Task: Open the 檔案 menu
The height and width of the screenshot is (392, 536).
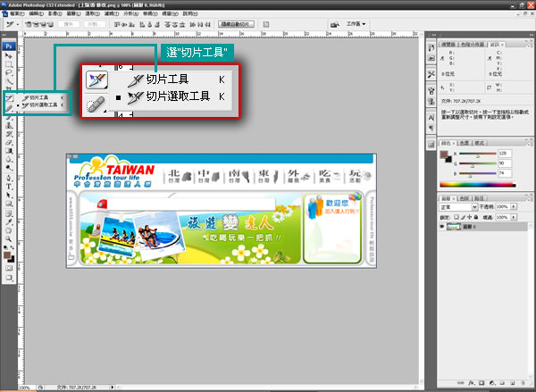Action: click(17, 13)
